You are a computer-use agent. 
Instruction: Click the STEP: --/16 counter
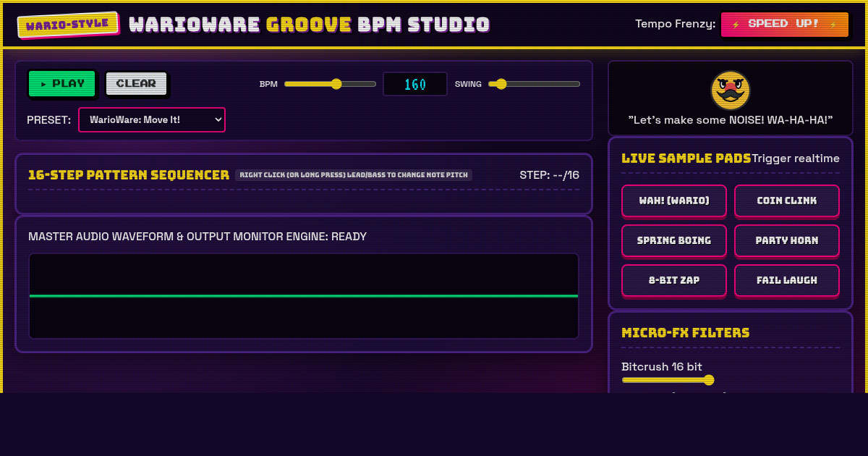coord(550,175)
